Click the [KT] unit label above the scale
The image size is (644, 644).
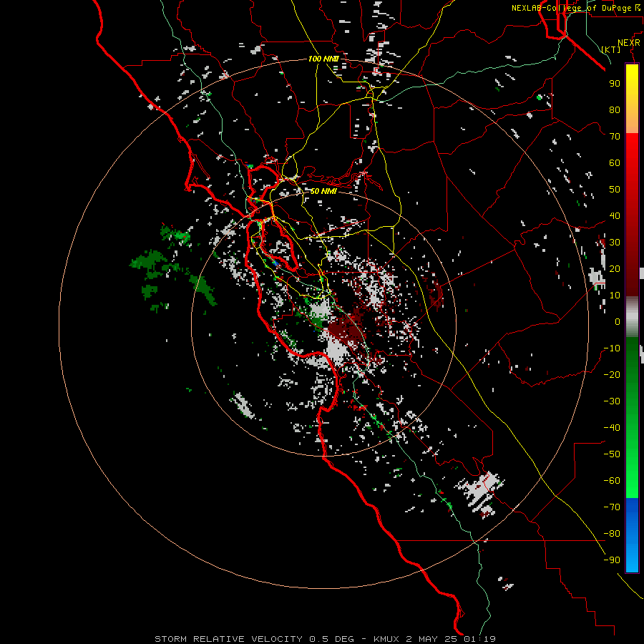(x=611, y=49)
